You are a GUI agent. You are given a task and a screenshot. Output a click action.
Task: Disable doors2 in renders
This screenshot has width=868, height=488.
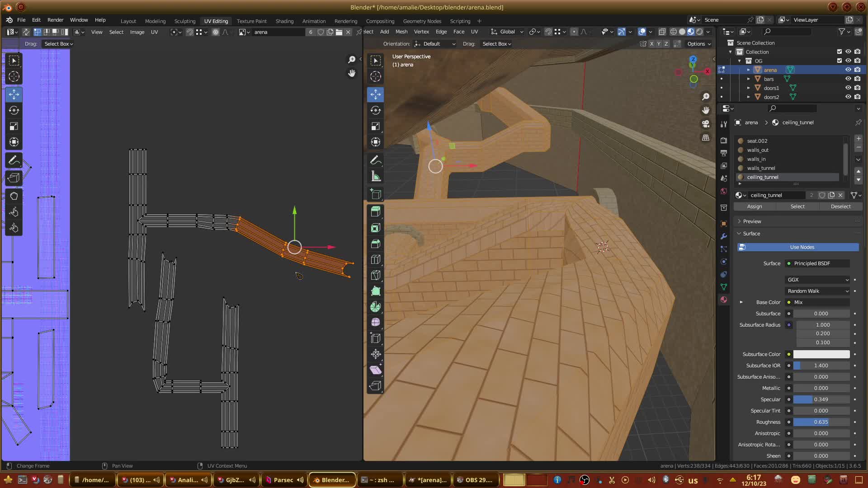click(x=857, y=97)
